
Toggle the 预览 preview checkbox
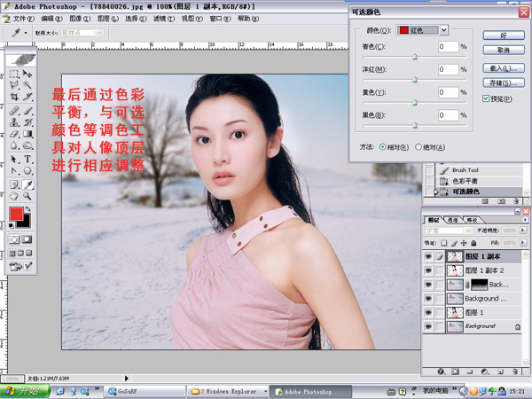[486, 98]
